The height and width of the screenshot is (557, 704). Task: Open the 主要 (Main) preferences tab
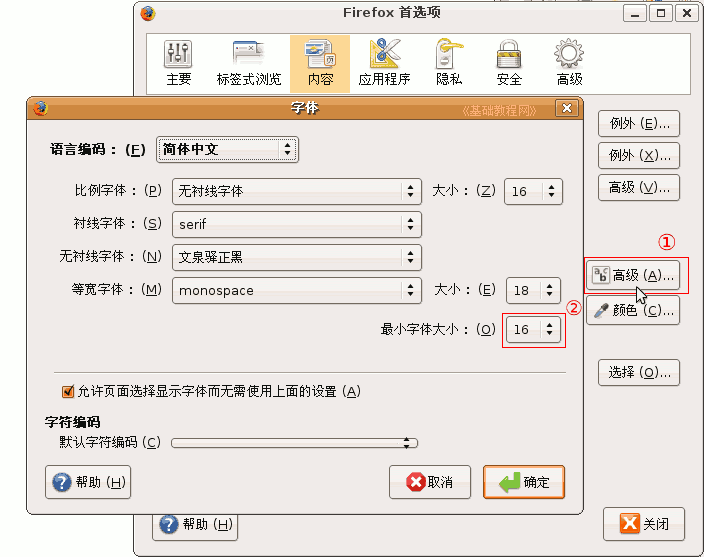[179, 64]
